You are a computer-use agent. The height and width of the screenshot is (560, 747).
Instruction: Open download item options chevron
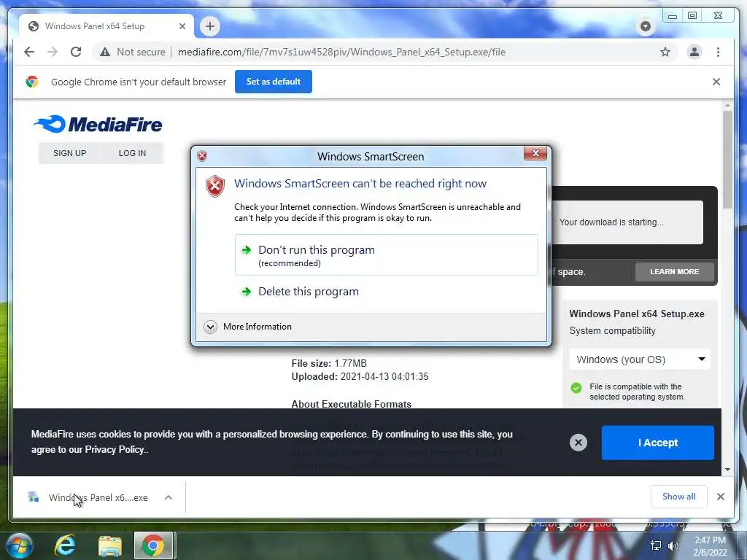pos(169,497)
